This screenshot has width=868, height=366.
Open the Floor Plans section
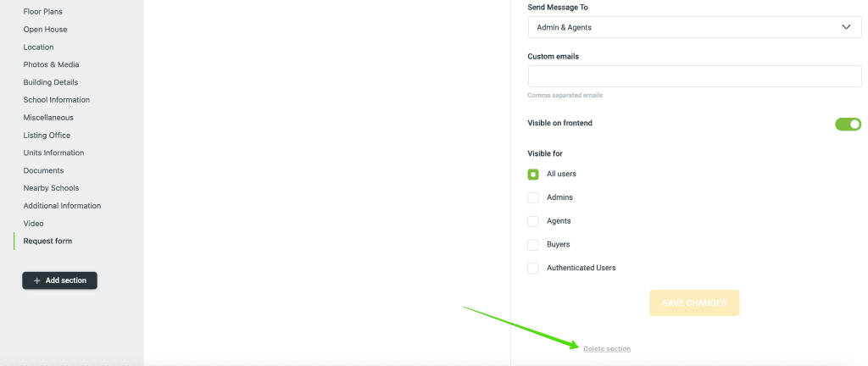point(42,12)
